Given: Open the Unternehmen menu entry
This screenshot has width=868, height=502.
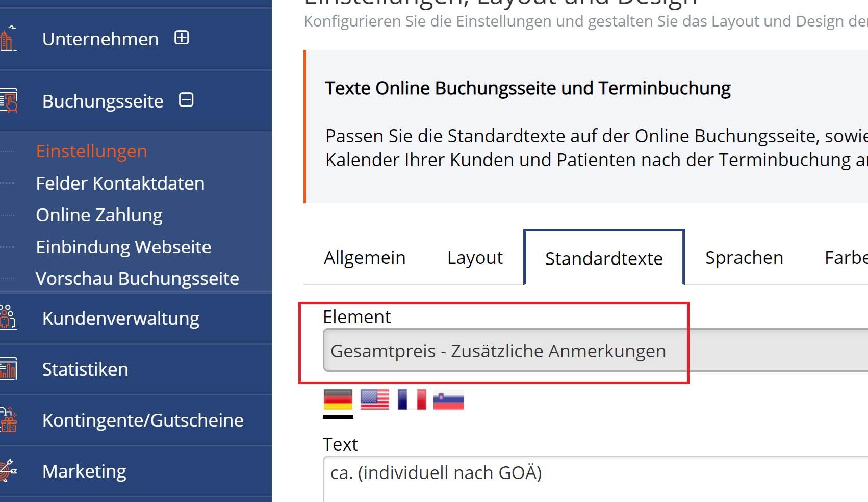Looking at the screenshot, I should (x=100, y=39).
